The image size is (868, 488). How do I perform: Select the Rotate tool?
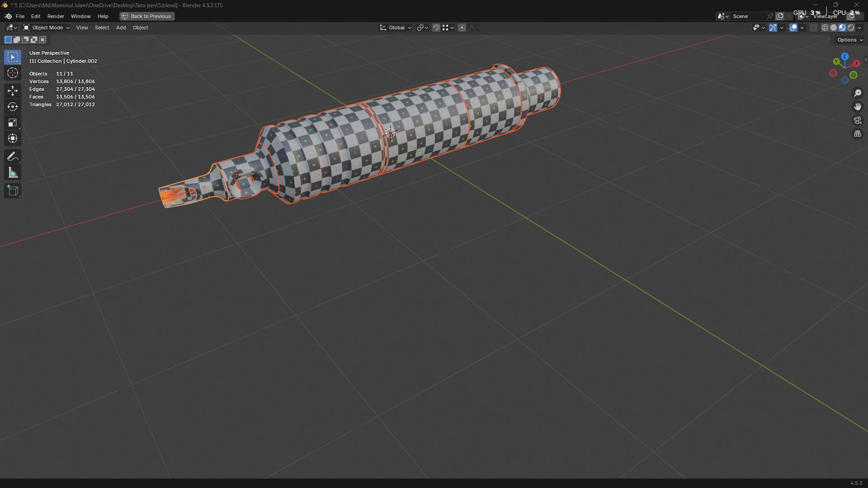(x=13, y=107)
